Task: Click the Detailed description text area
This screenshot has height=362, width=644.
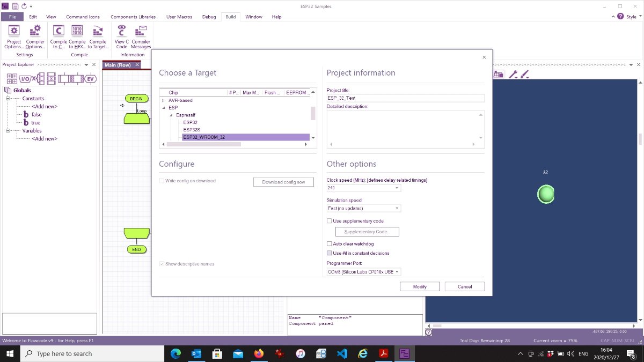Action: click(x=406, y=129)
